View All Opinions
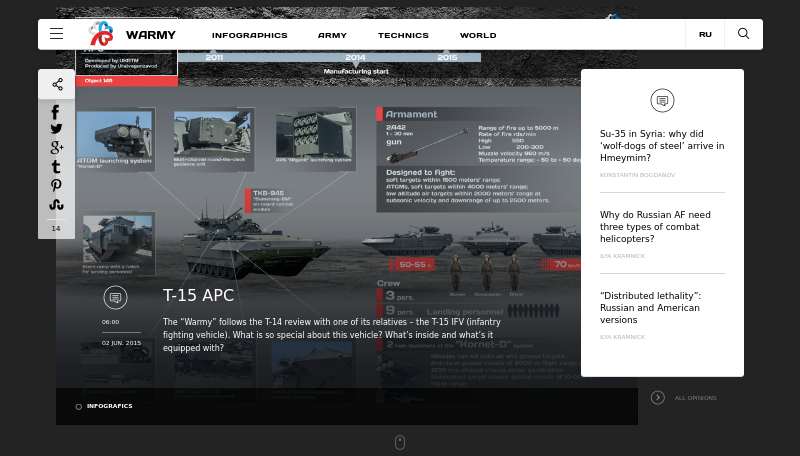The width and height of the screenshot is (800, 456). 695,398
